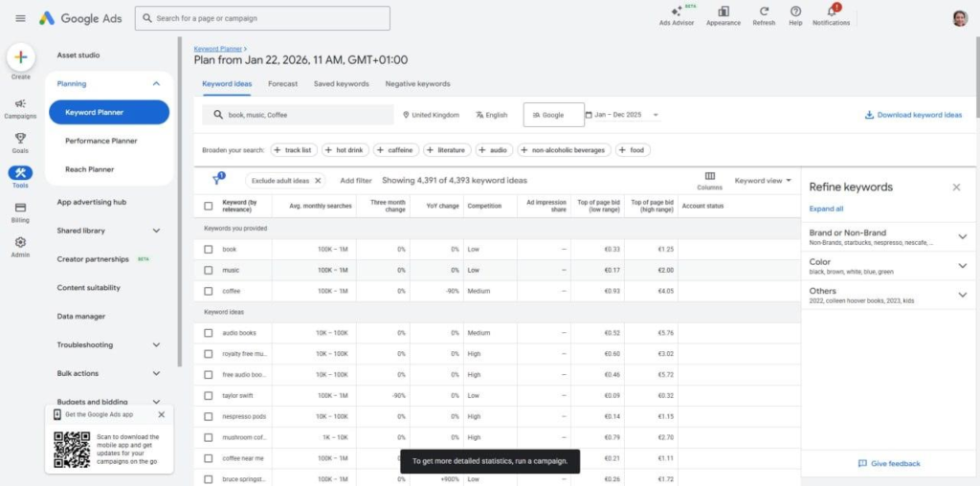Expand the Troubleshooting section
Viewport: 980px width, 486px height.
(156, 344)
